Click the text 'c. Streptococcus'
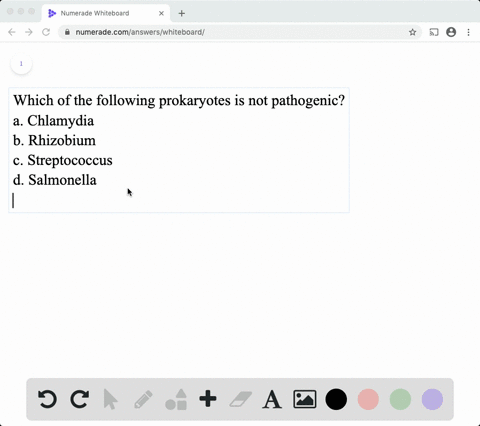The image size is (480, 426). (x=63, y=160)
